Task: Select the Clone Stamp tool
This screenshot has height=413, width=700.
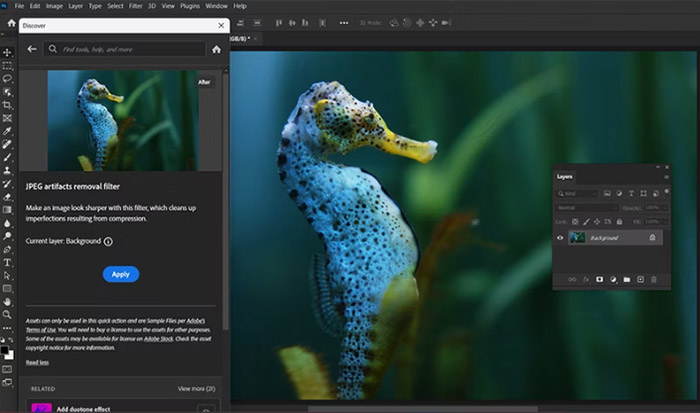Action: 7,171
